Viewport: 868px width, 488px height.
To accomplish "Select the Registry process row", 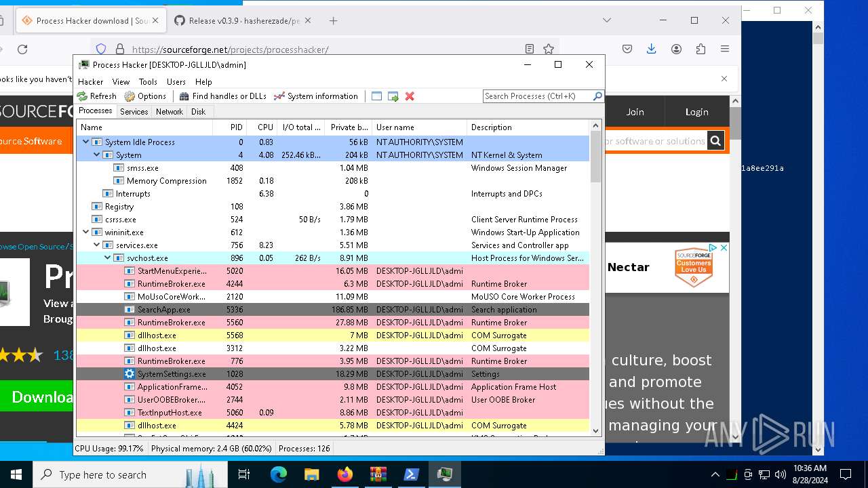I will pos(333,206).
